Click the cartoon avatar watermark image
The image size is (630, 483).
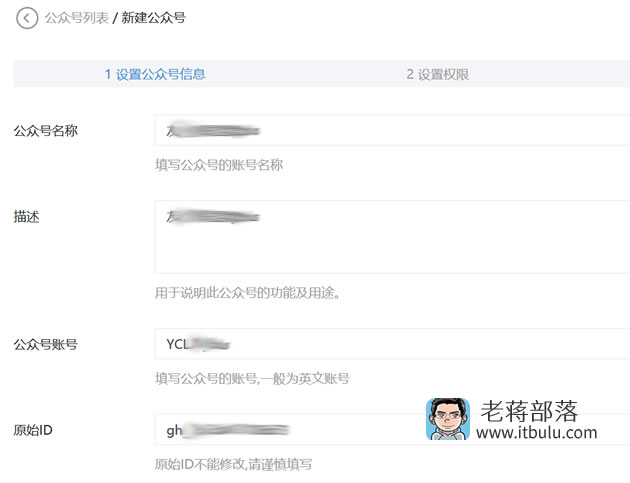tap(448, 419)
